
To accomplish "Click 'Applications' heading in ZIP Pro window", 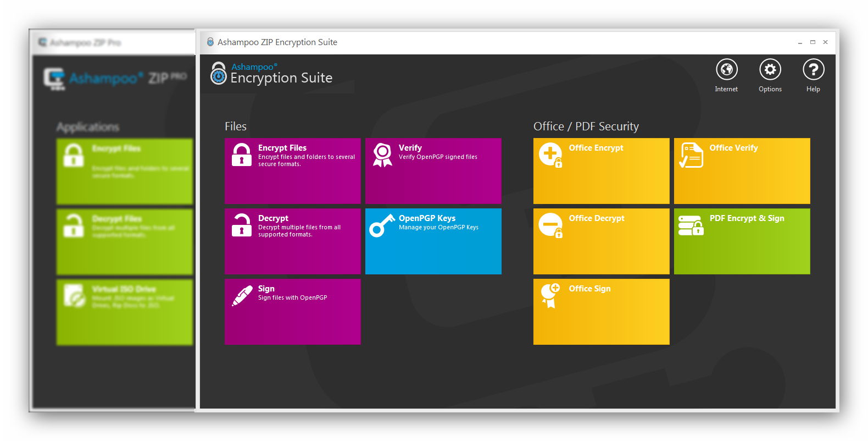I will [88, 127].
